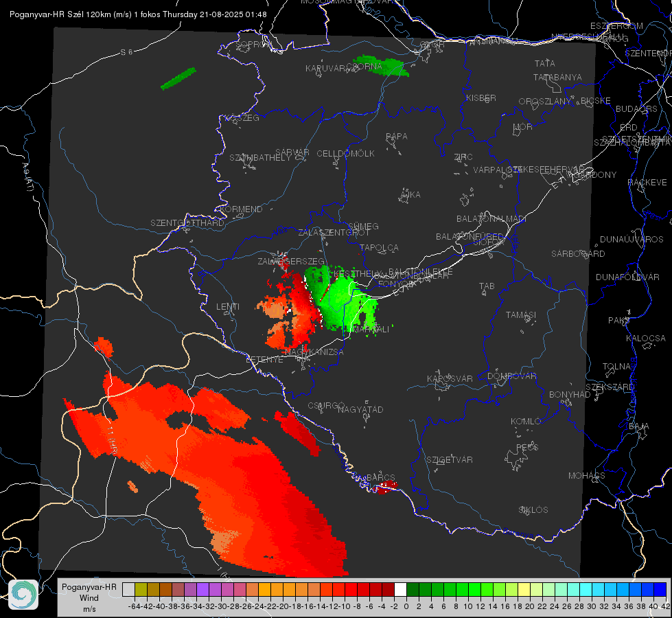Click the SZIGETVAR city label
This screenshot has width=672, height=618.
pyautogui.click(x=449, y=460)
